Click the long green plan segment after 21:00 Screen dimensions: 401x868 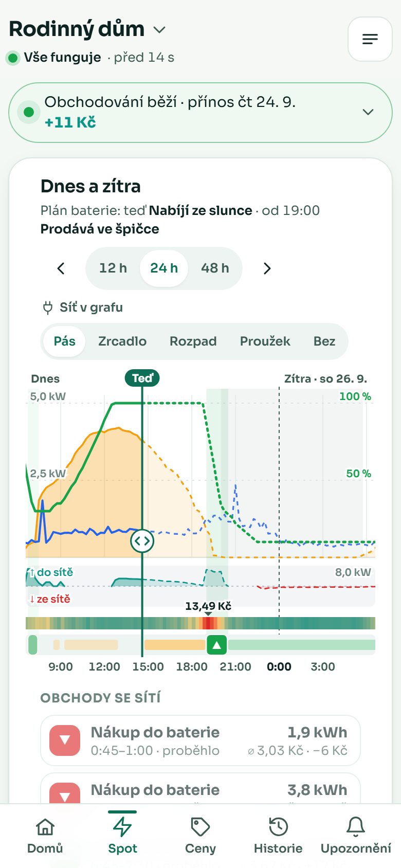[302, 645]
